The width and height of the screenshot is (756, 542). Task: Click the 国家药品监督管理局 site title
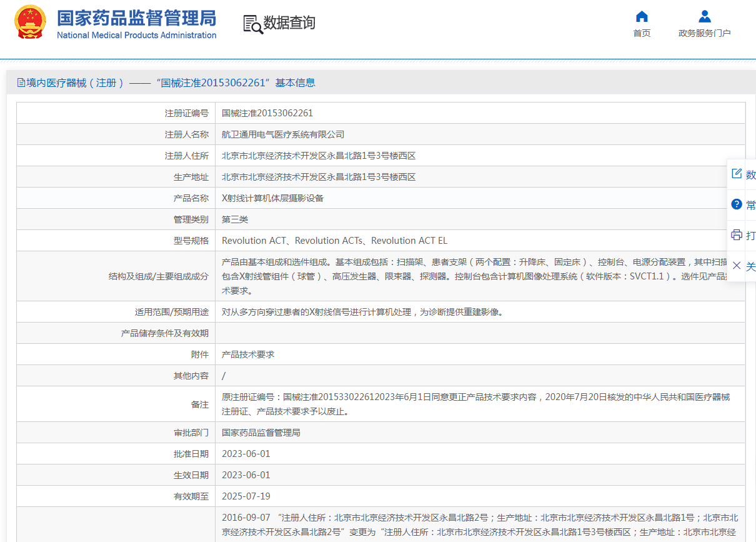[x=136, y=18]
